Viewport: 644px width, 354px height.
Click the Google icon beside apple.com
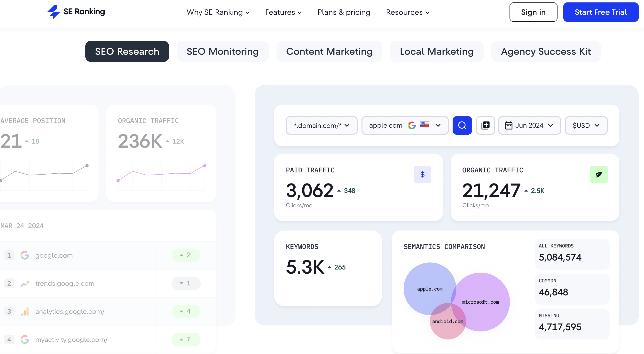tap(411, 125)
